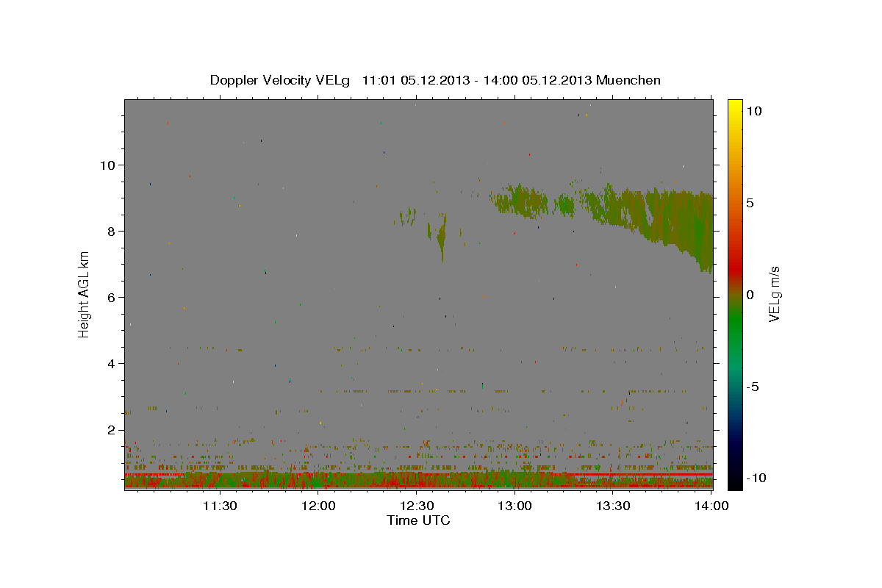
Task: Click the "Height AGL km" axis label
Action: pyautogui.click(x=85, y=295)
